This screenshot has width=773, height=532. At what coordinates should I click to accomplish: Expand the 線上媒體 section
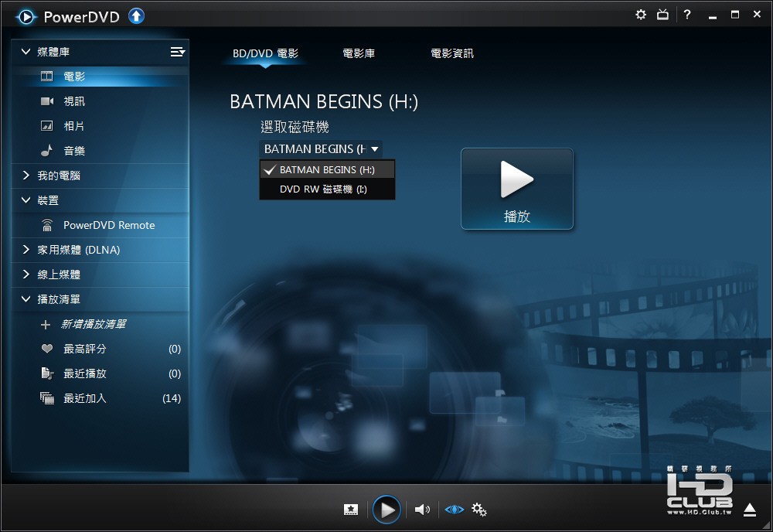[26, 275]
